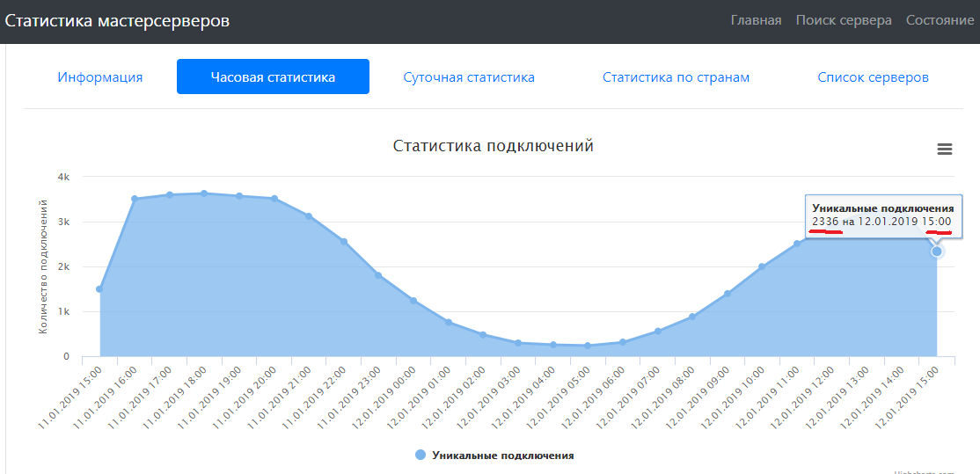
Task: Click the data point for 12.01.2019 08:00
Action: coord(692,317)
